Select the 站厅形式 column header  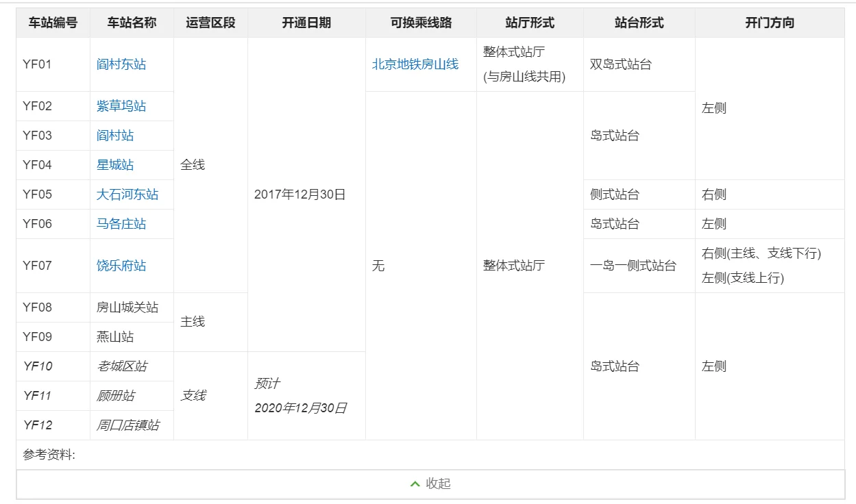point(529,22)
